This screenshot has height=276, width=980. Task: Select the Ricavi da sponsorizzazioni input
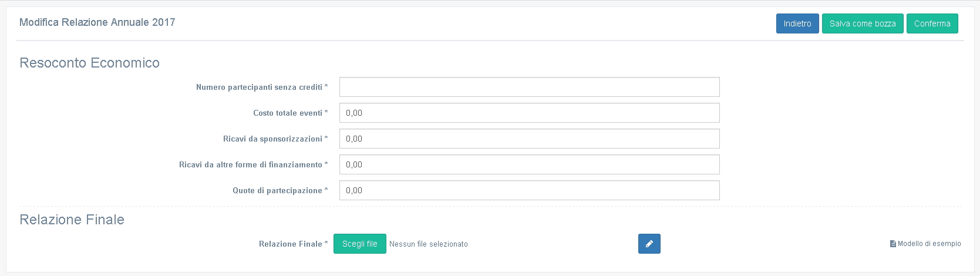529,139
